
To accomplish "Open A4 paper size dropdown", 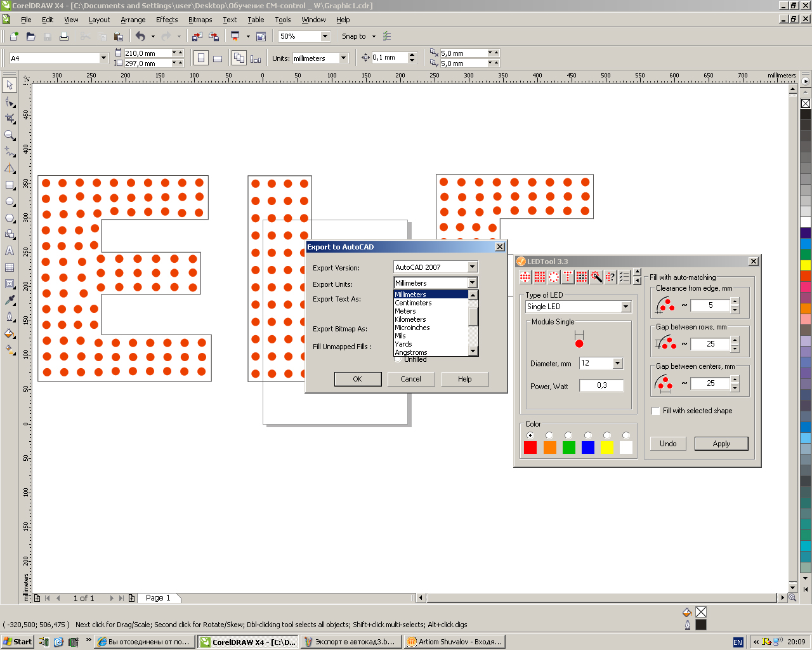I will (103, 58).
